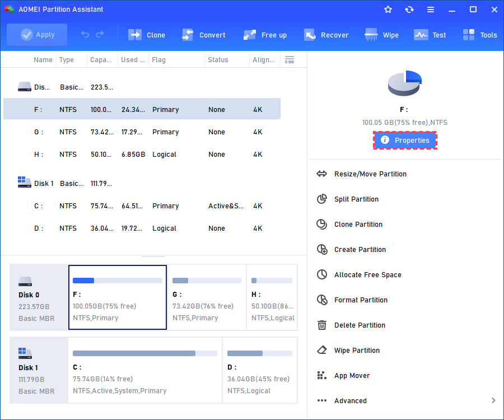Click the AOMEI Partition Assistant logo icon
The width and height of the screenshot is (504, 420).
point(10,9)
